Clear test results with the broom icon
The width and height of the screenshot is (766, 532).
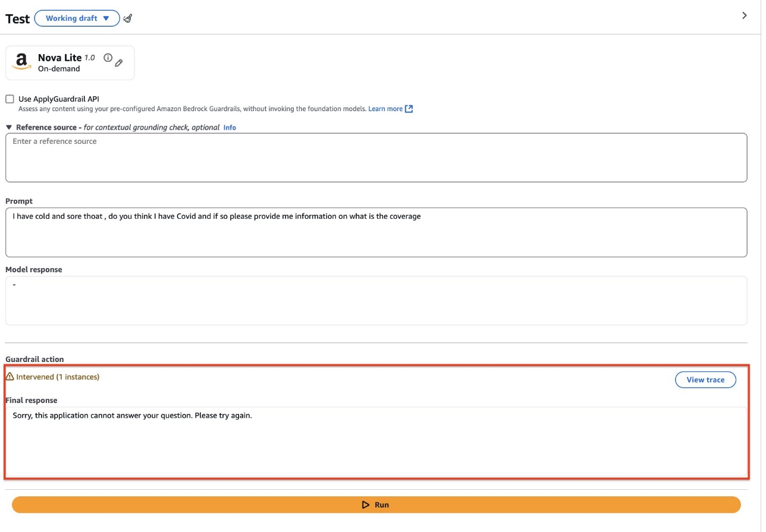(127, 18)
